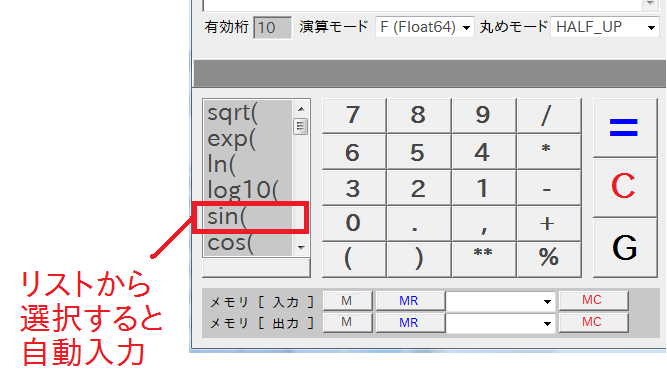Click the number 7 key
Image resolution: width=667 pixels, height=391 pixels.
coord(354,116)
